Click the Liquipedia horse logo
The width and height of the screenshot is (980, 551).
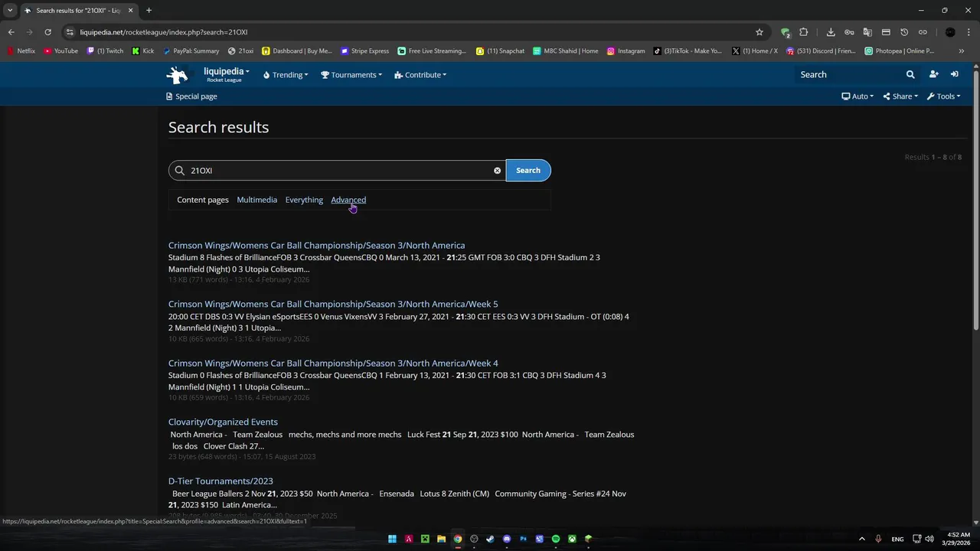(x=178, y=75)
